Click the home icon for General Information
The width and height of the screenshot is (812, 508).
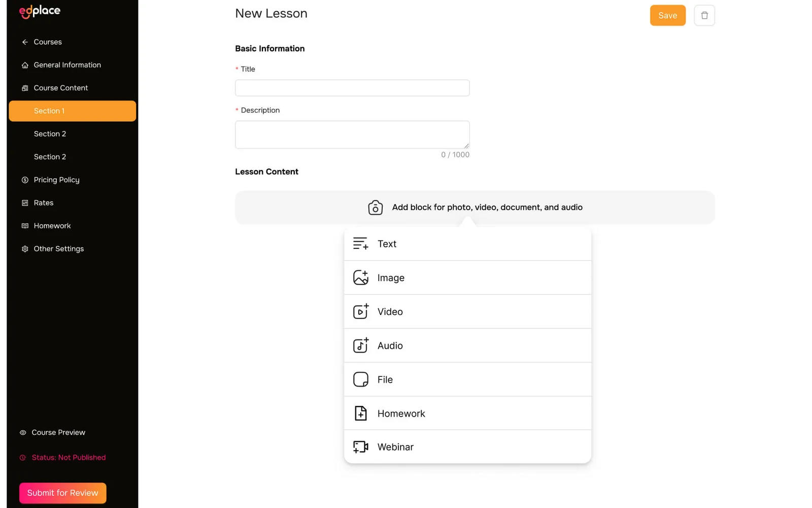(x=25, y=65)
